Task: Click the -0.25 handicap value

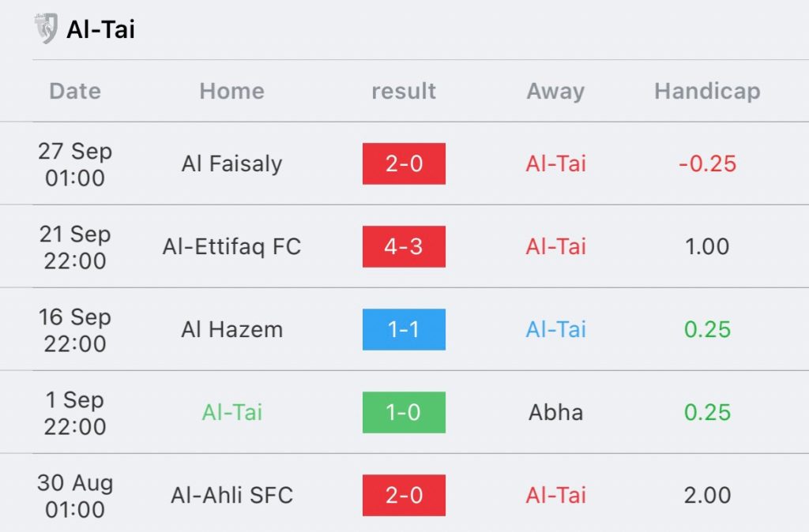Action: (x=707, y=164)
